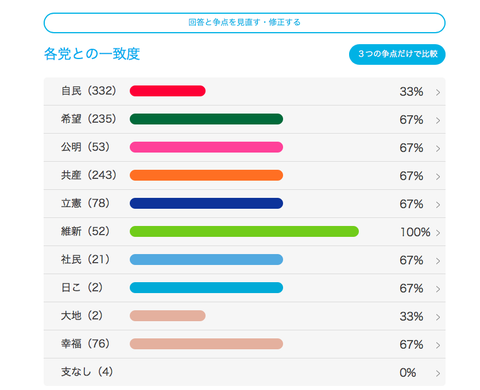Screen dimensions: 480x390
Task: Select the light green 維新 match bar
Action: coord(244,231)
